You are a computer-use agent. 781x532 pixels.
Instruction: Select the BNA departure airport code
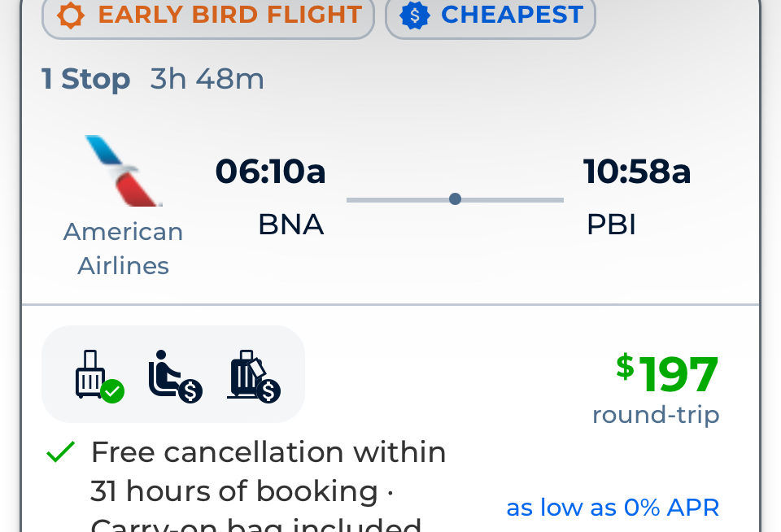coord(291,225)
